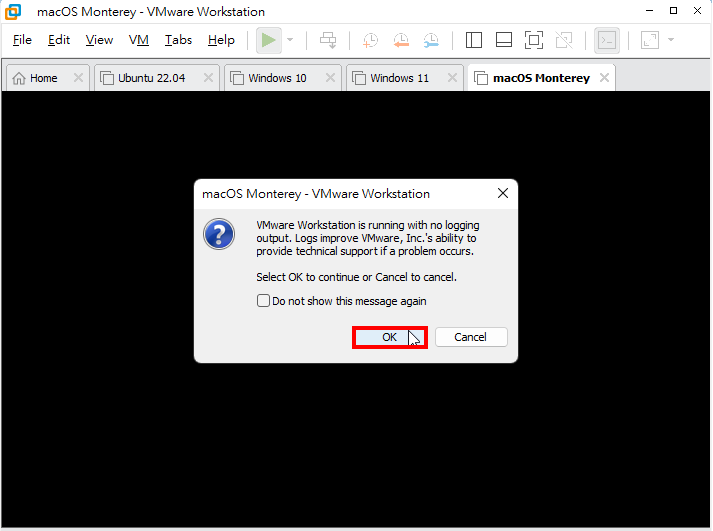Open the power options dropdown arrow

tap(290, 40)
